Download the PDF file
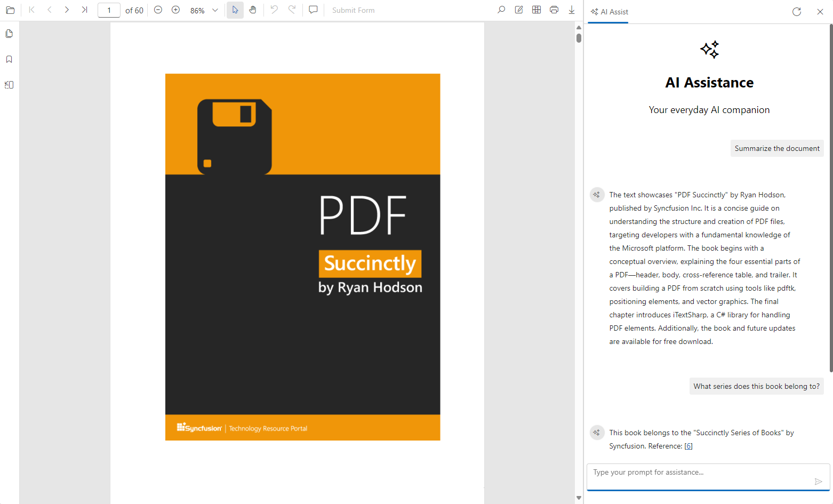 point(572,10)
